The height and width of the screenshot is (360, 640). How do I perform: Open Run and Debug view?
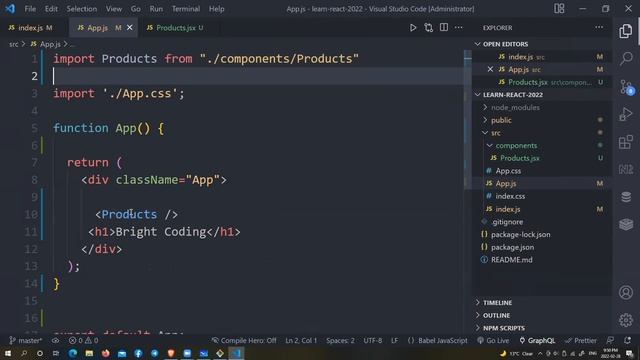coord(626,114)
